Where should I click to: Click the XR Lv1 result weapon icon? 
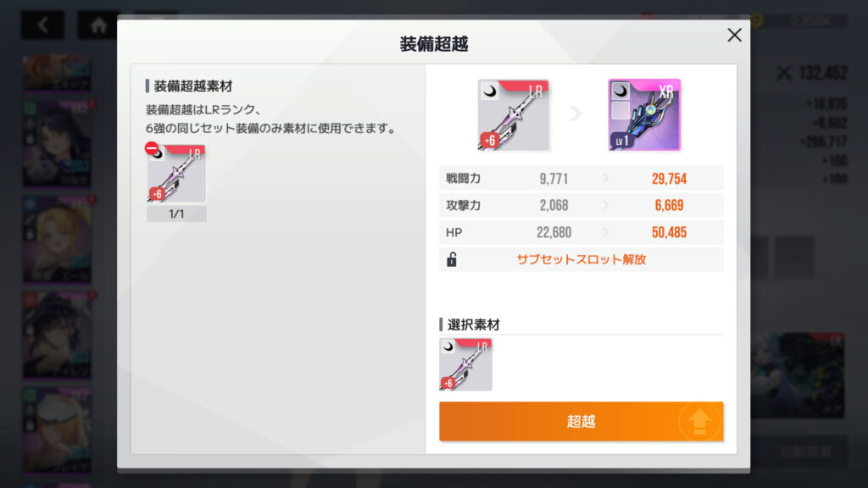(x=644, y=114)
